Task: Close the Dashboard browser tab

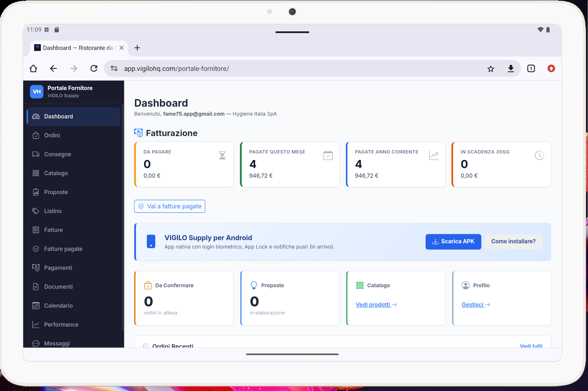Action: 121,48
